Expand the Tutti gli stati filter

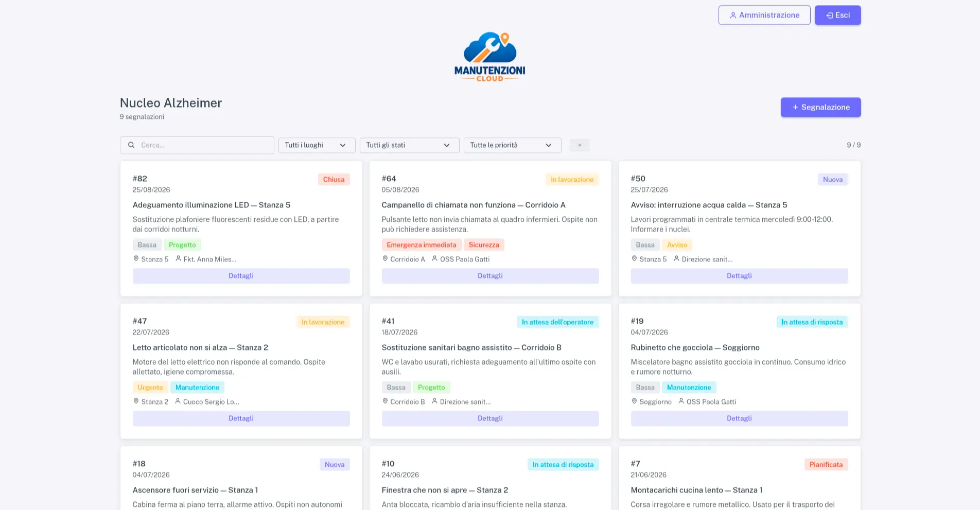409,145
